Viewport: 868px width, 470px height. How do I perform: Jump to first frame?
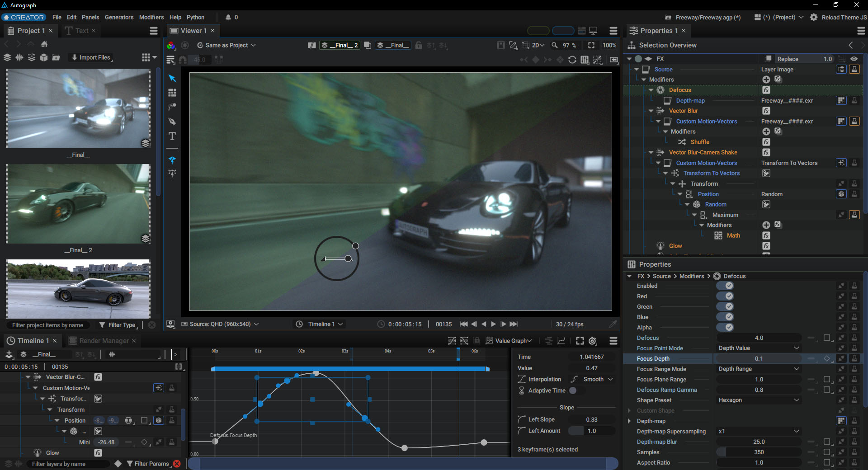click(x=463, y=324)
